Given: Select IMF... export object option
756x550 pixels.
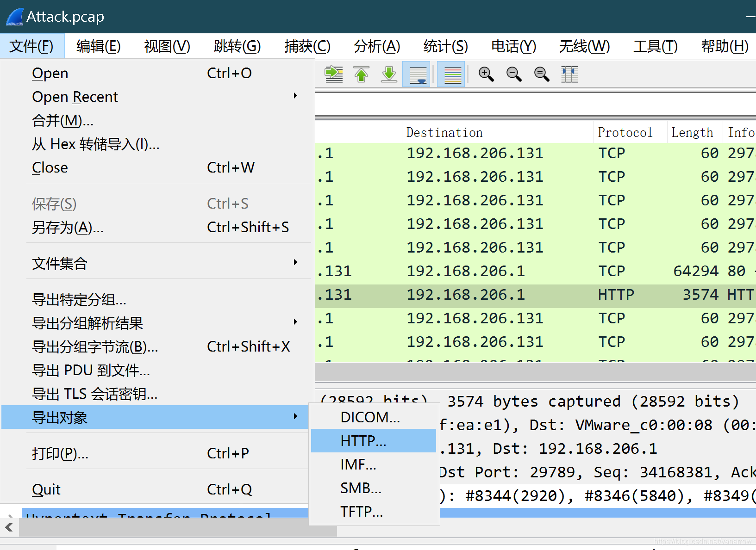Looking at the screenshot, I should [374, 464].
